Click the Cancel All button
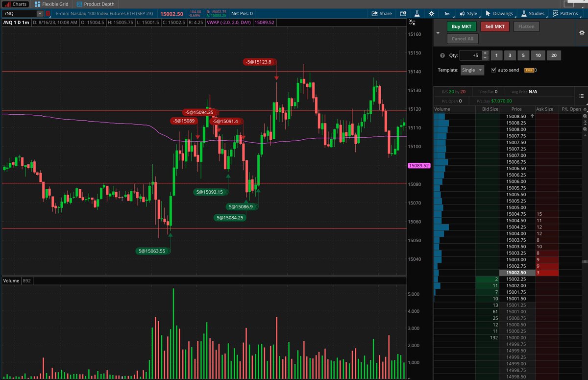The height and width of the screenshot is (380, 588). pos(462,39)
